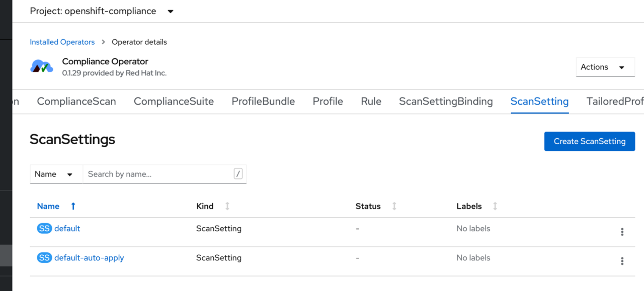644x291 pixels.
Task: Click SS badge next to default-auto-apply
Action: (44, 258)
